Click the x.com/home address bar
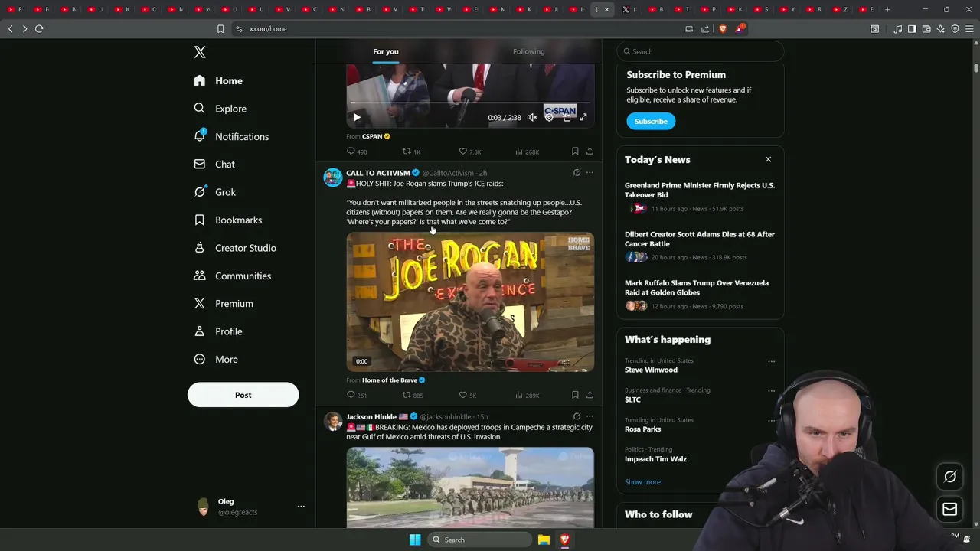The height and width of the screenshot is (551, 980). click(459, 28)
